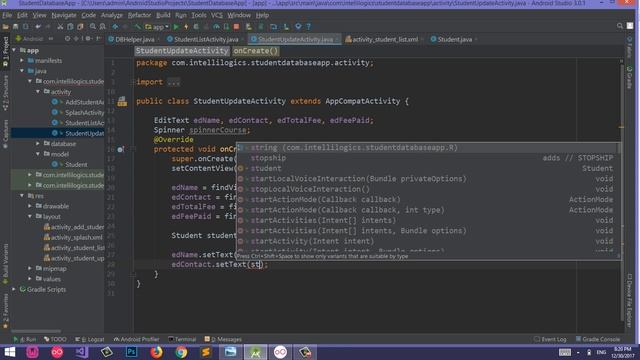
Task: Switch to the DBHelper.java tab
Action: coord(134,40)
